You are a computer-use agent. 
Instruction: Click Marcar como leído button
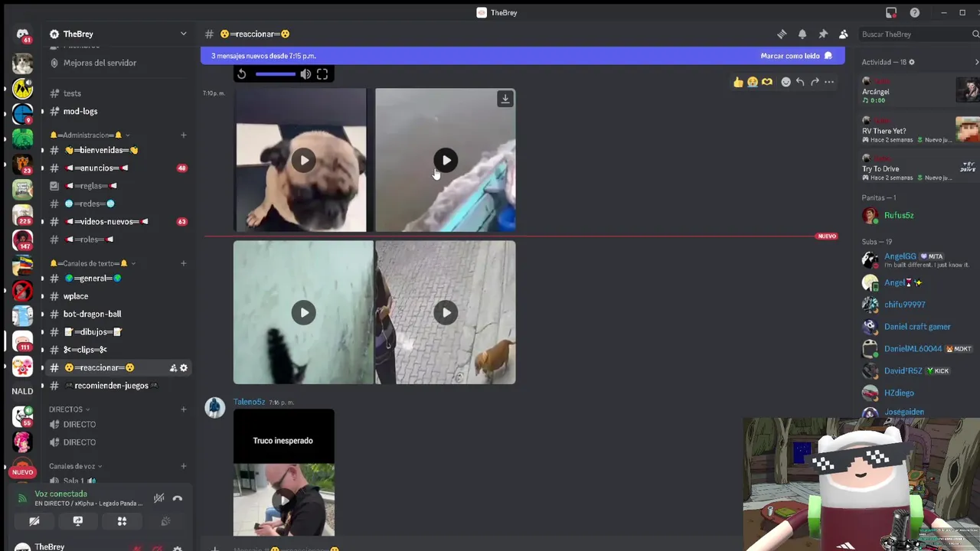(796, 56)
